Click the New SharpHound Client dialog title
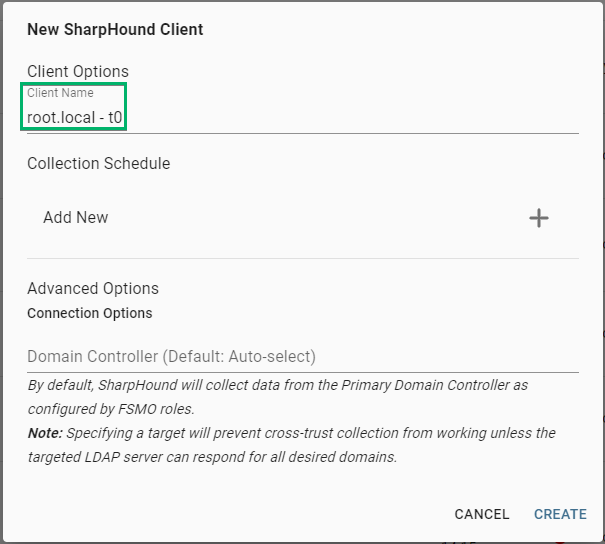The width and height of the screenshot is (605, 544). (x=115, y=29)
